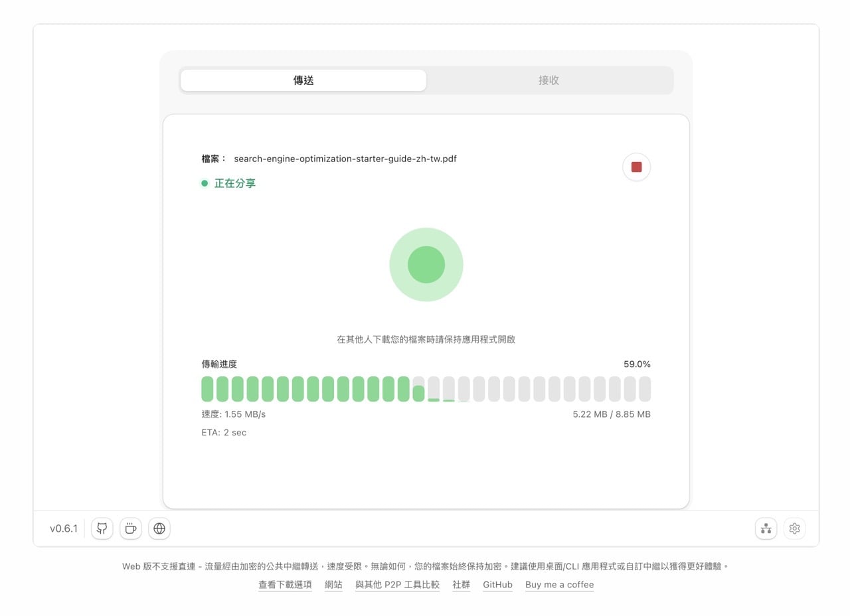Click the v0.6.1 version label
The height and width of the screenshot is (616, 850).
[x=64, y=528]
